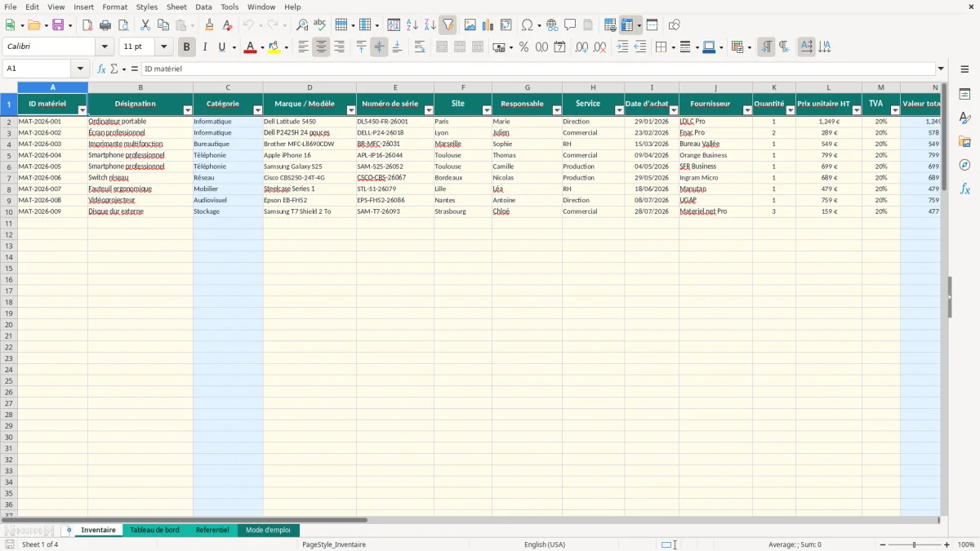Screen dimensions: 980x551
Task: Switch to Referentiel sheet tab
Action: tap(212, 531)
